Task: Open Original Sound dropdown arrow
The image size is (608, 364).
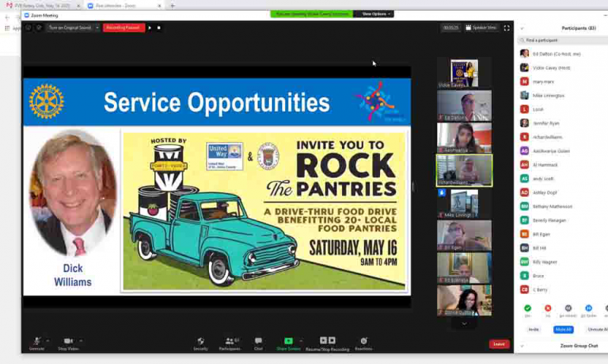Action: [x=97, y=27]
